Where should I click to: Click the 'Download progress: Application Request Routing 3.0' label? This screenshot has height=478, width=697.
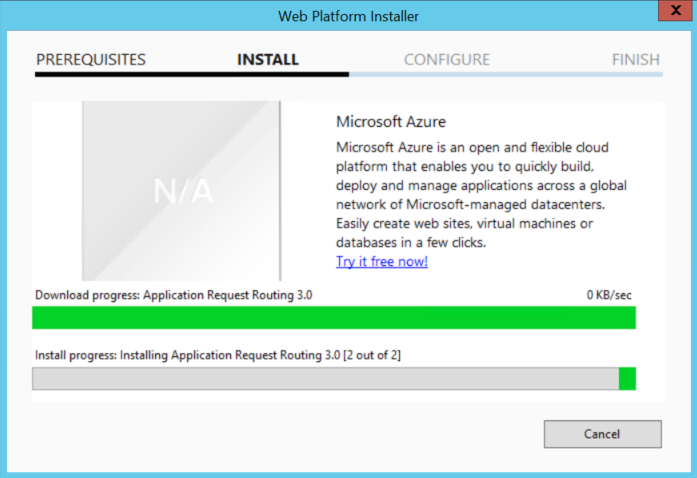coord(174,295)
